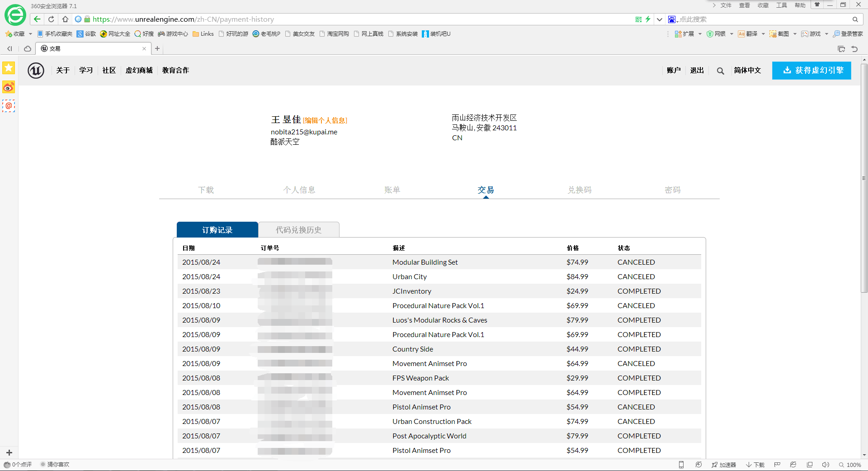Image resolution: width=868 pixels, height=471 pixels.
Task: Open the 游戏中心 bookmark
Action: [173, 34]
